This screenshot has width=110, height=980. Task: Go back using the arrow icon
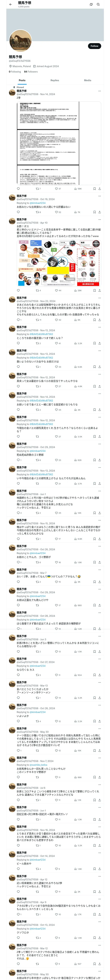(x=11, y=5)
